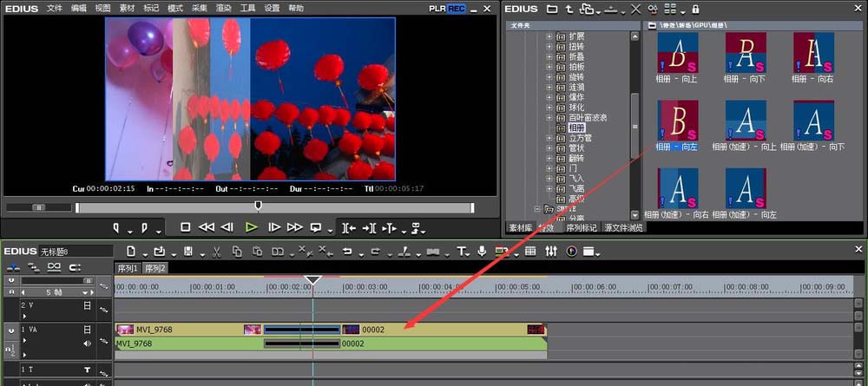Toggle group/link mode icon above track headers
This screenshot has height=386, width=868.
point(54,268)
